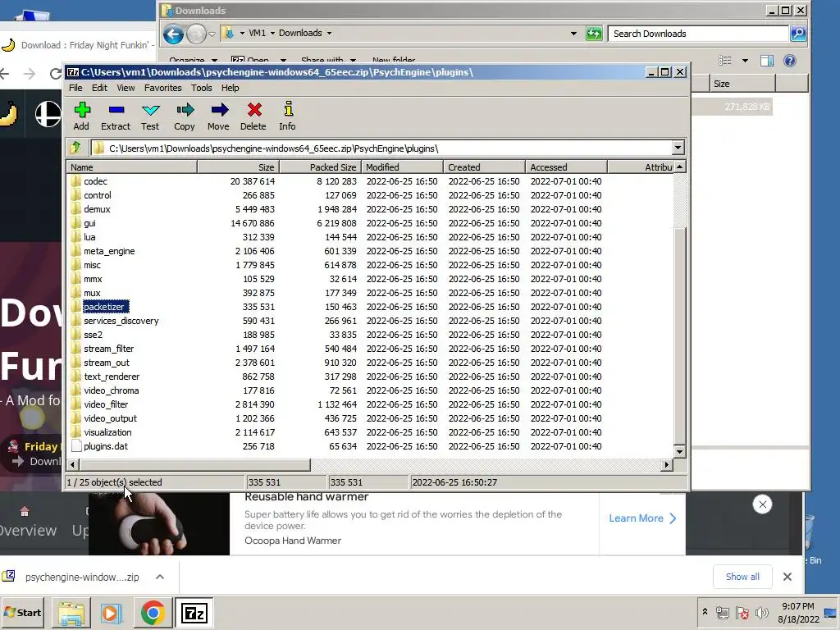
Task: Sort by the Packed Size column header
Action: (x=321, y=167)
